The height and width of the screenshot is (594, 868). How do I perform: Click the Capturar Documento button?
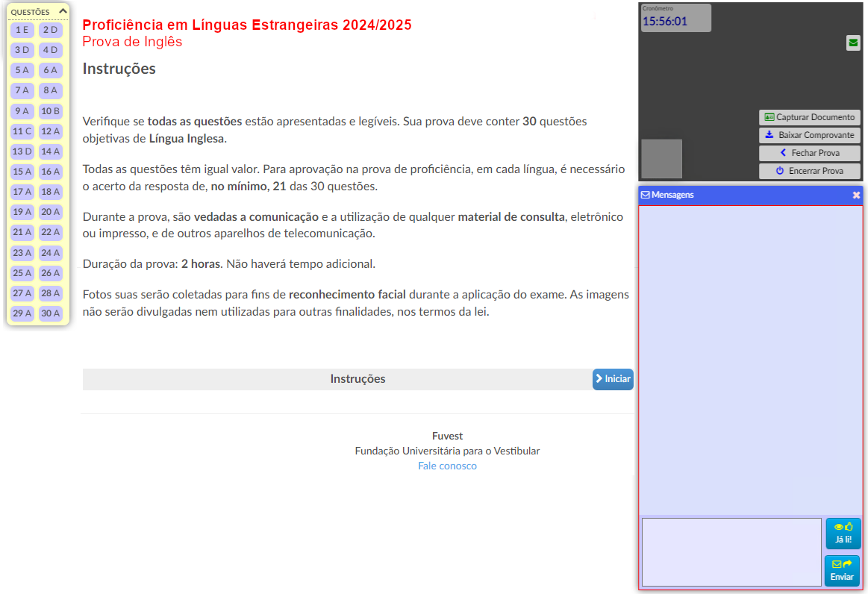pyautogui.click(x=809, y=117)
